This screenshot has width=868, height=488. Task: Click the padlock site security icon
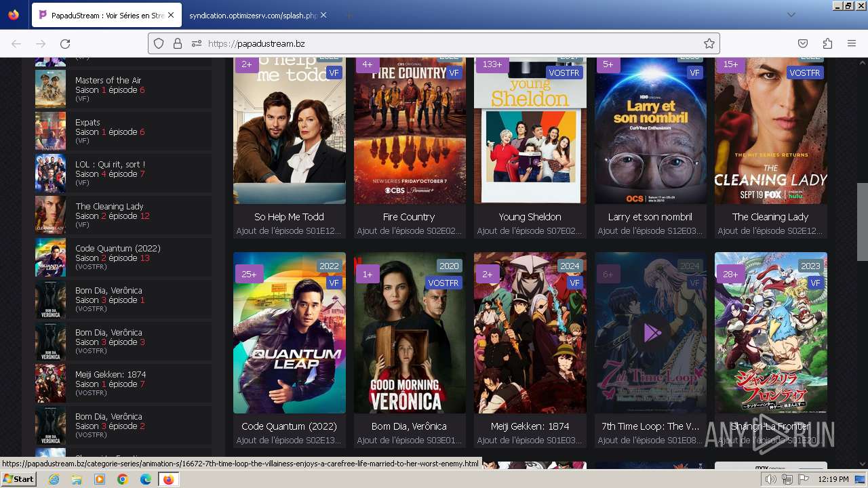point(178,43)
